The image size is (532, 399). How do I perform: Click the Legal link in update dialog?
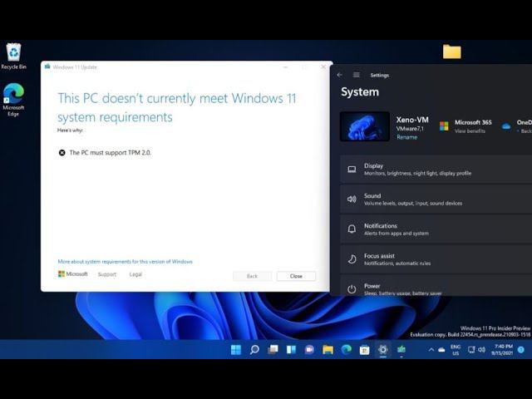click(135, 274)
